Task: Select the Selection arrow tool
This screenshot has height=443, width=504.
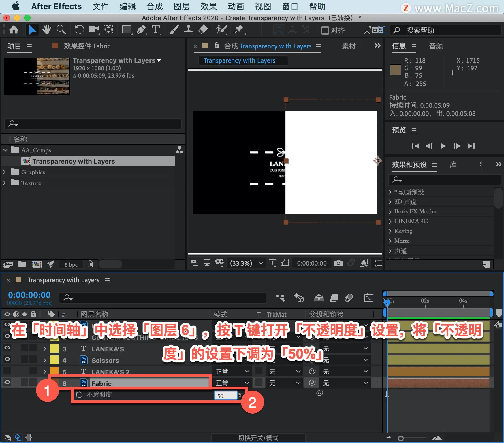Action: 32,30
